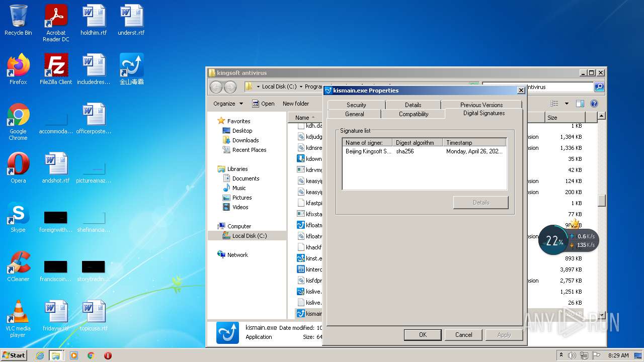Click New folder in Explorer toolbar
644x362 pixels.
point(296,104)
